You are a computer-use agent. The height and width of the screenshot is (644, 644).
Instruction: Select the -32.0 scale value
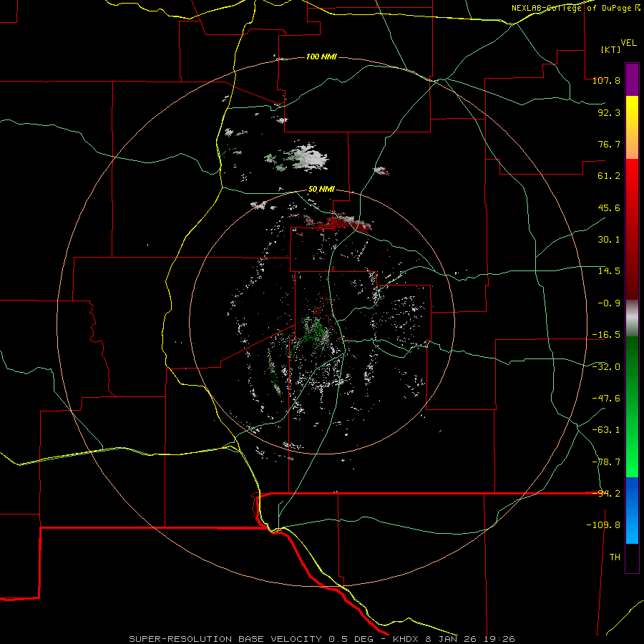pos(606,367)
